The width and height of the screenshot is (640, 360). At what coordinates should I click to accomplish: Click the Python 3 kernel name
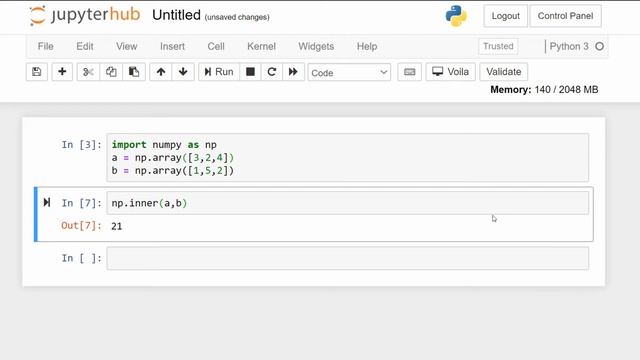click(569, 47)
